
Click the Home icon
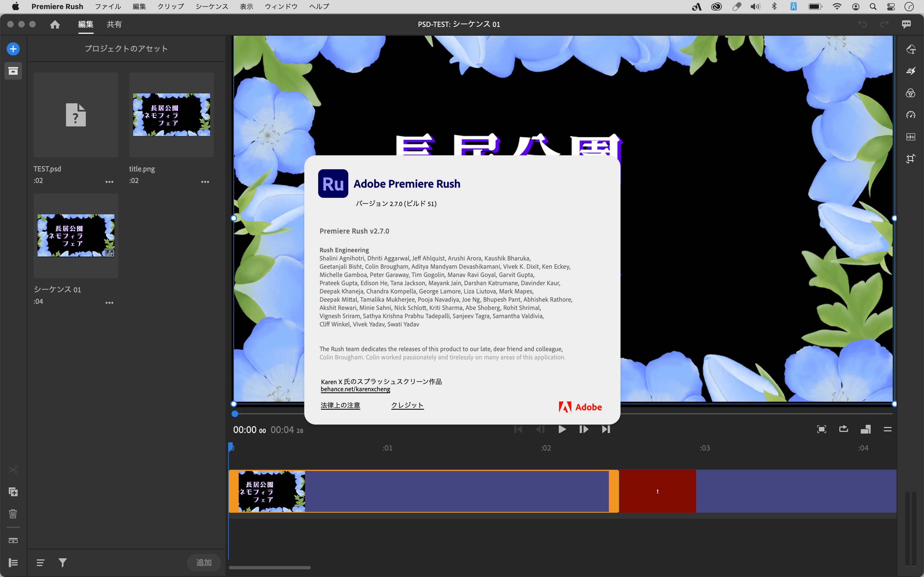pos(55,24)
